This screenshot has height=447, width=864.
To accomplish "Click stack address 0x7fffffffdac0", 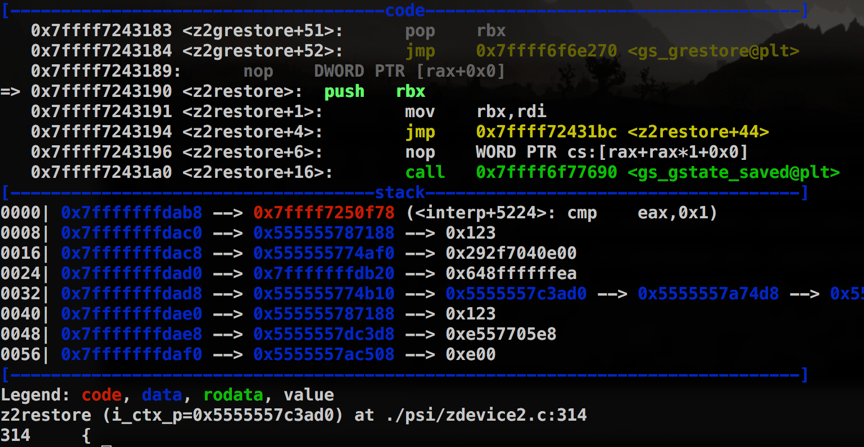I will pos(132,233).
